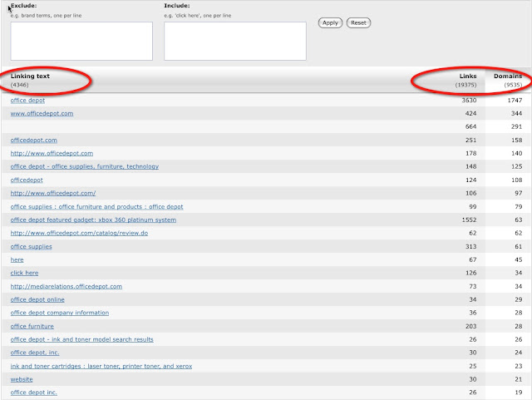Open the 'office depot online' link
This screenshot has width=532, height=400.
(37, 300)
